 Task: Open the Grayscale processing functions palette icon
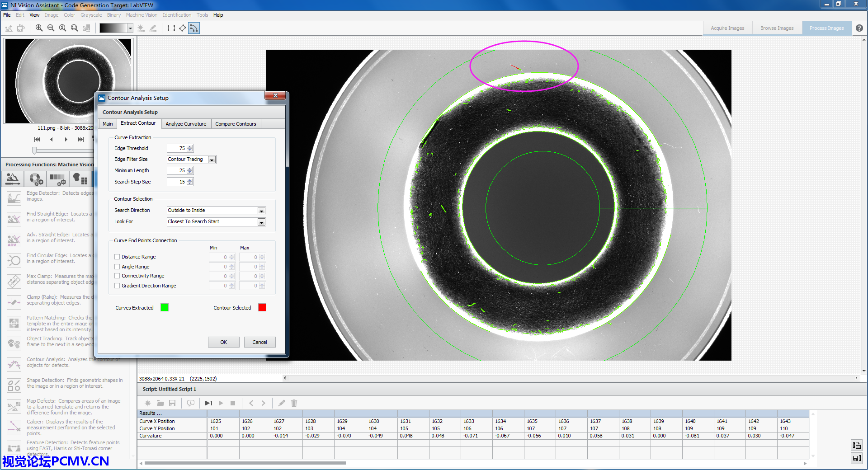(58, 179)
